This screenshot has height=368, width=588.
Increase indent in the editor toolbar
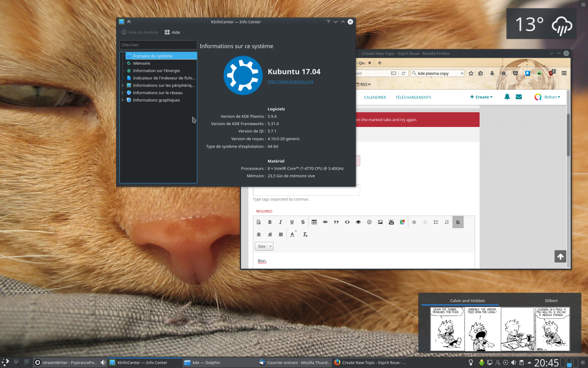(414, 222)
